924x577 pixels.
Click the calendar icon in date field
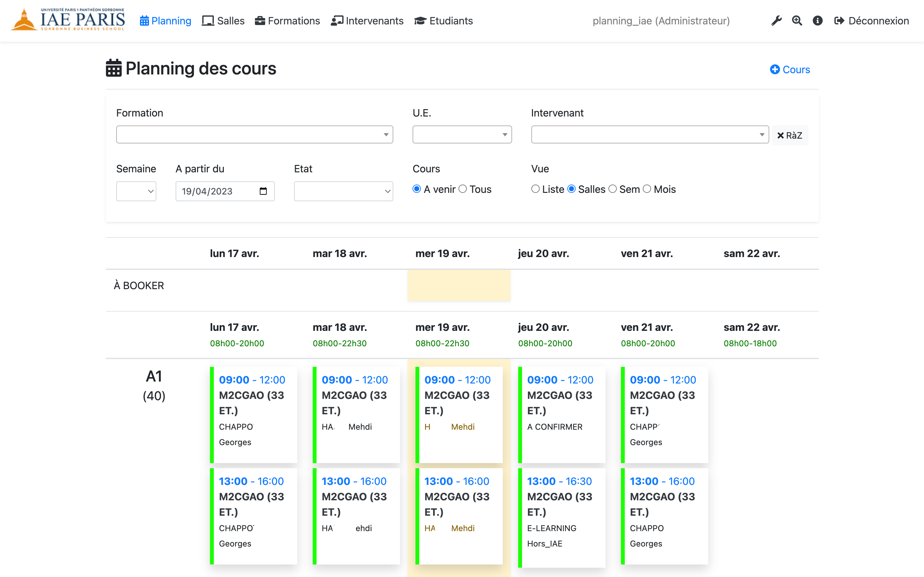263,191
